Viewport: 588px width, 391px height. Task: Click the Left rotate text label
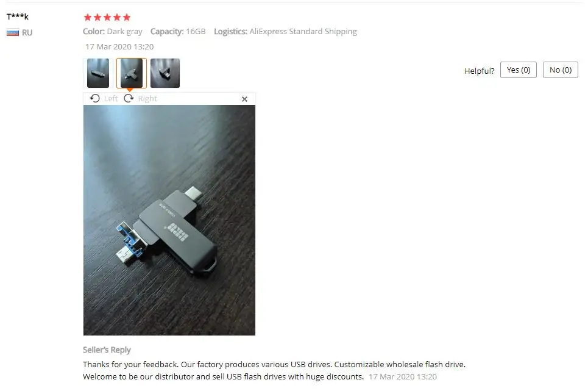tap(111, 99)
